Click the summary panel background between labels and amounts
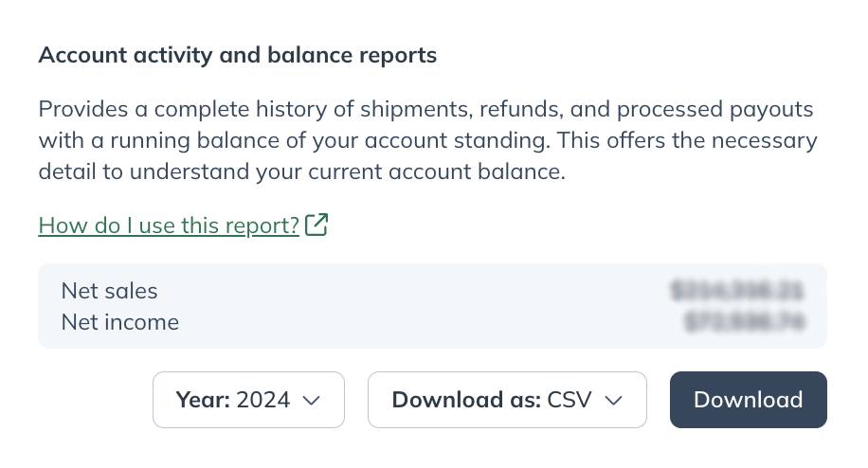Image resolution: width=868 pixels, height=468 pixels. point(421,306)
